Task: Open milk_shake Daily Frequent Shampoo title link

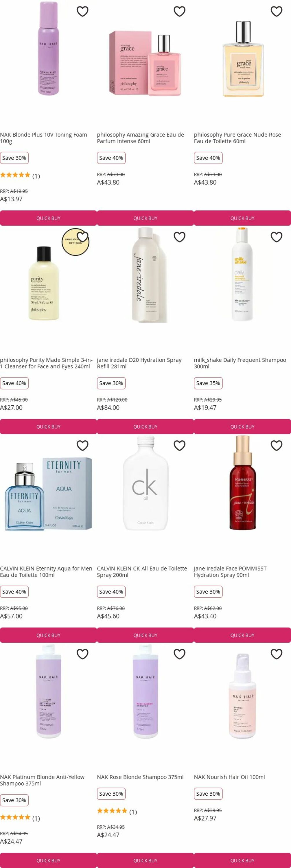Action: (240, 363)
